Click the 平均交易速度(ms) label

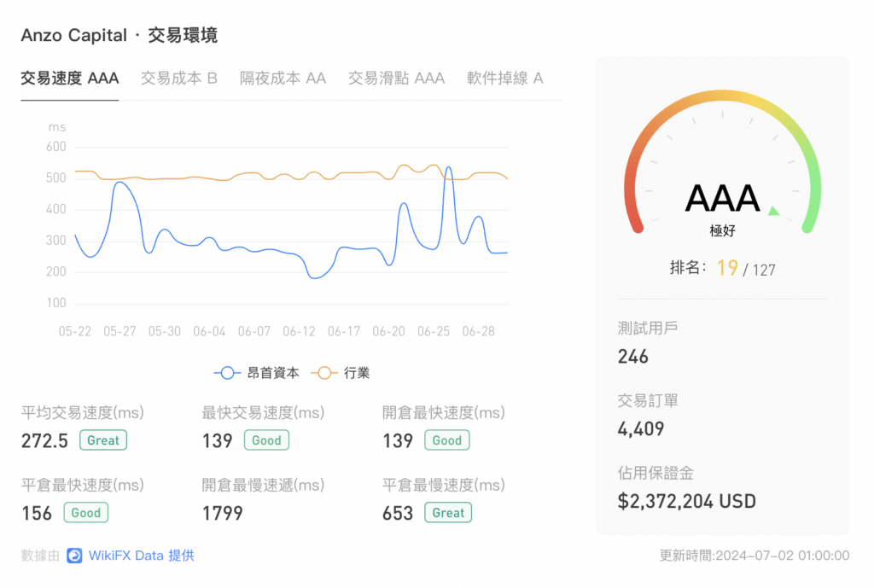point(83,413)
